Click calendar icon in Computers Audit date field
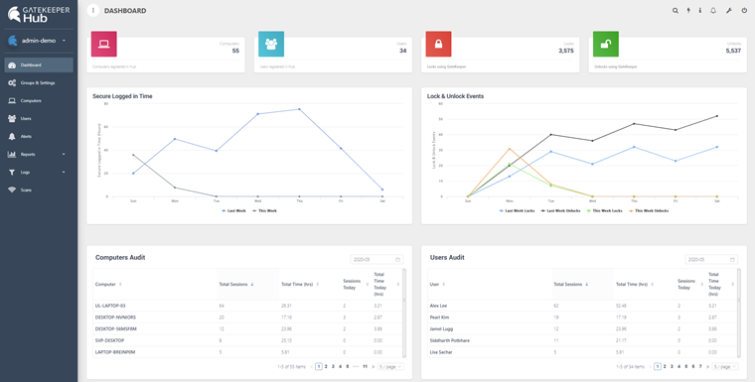The height and width of the screenshot is (382, 755). coord(398,260)
